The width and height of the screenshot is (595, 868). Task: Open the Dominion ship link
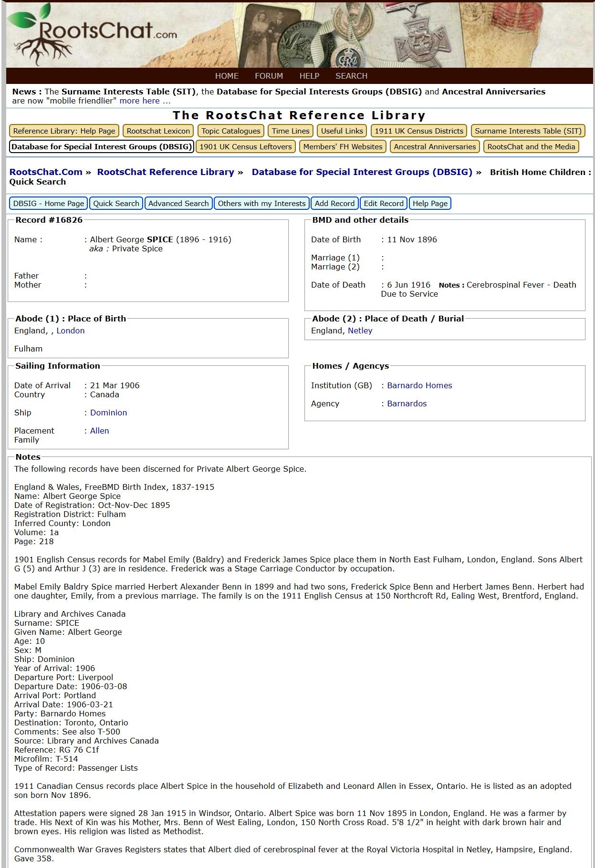click(x=109, y=413)
